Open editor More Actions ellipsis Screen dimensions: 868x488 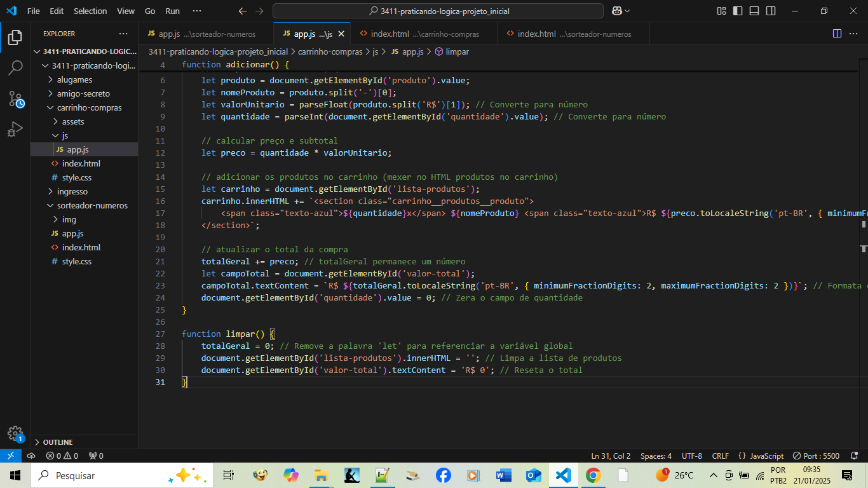tap(855, 34)
